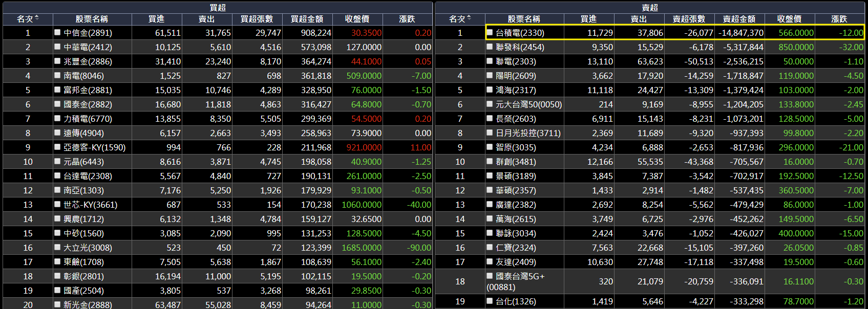Click 賣出 header in 買超 table
The height and width of the screenshot is (309, 868).
206,19
